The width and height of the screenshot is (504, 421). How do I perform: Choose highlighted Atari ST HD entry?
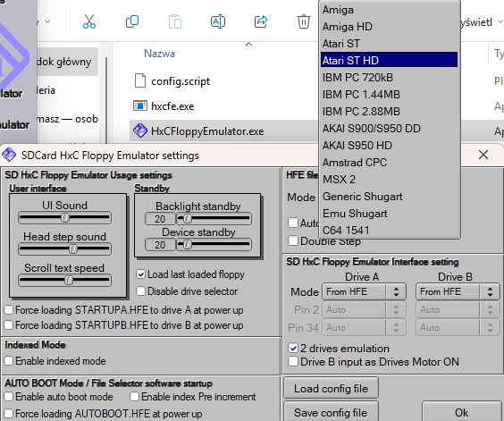pos(389,60)
